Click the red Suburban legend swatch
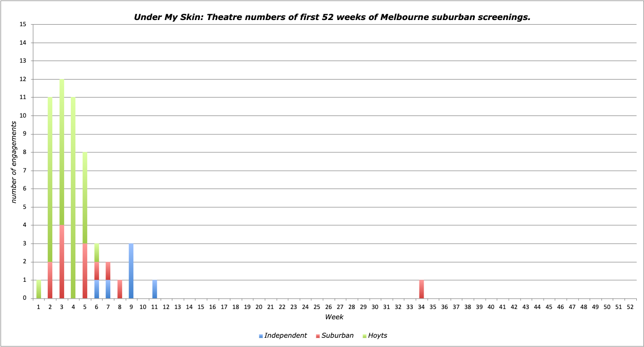Screen dimensions: 644x347 click(318, 336)
